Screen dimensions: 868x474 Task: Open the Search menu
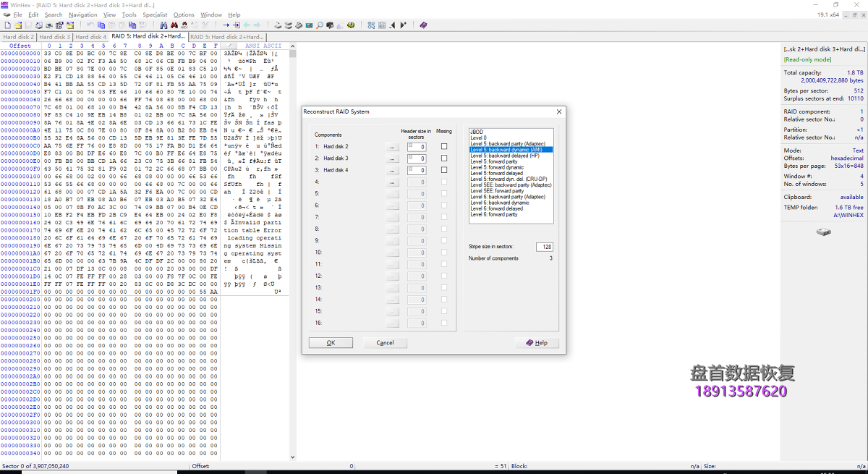(x=54, y=14)
